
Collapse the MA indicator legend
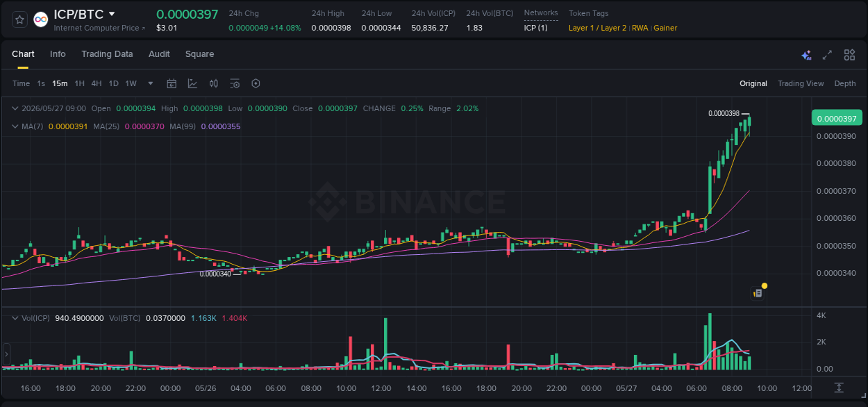tap(15, 126)
